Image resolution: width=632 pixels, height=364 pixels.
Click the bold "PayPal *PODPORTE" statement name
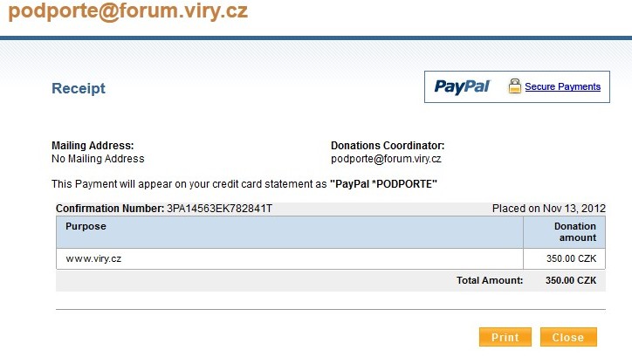click(x=384, y=184)
